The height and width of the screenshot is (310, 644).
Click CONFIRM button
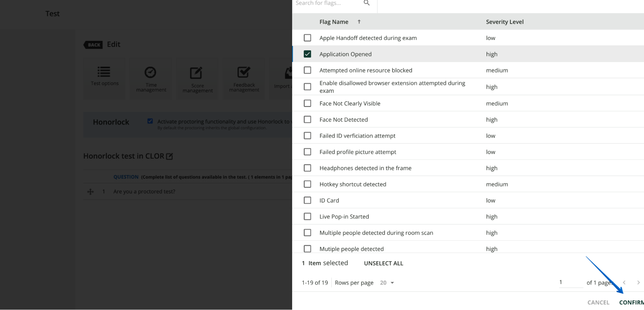631,302
